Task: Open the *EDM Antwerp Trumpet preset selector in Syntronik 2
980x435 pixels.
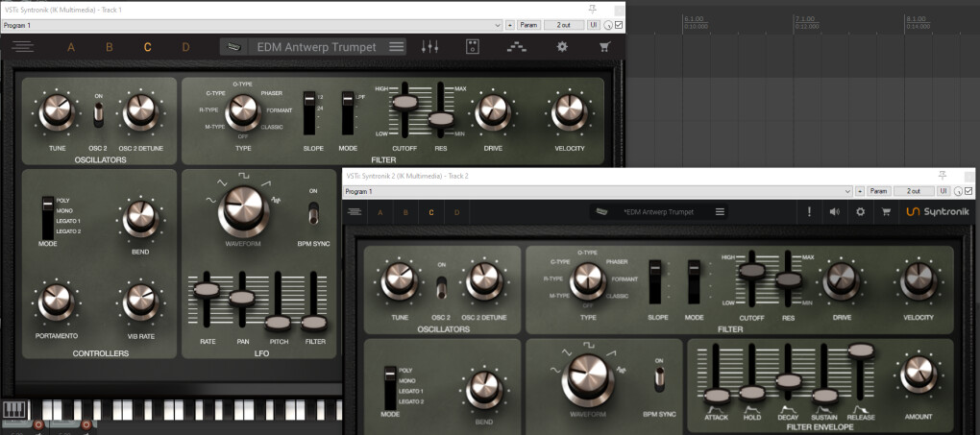Action: (659, 212)
